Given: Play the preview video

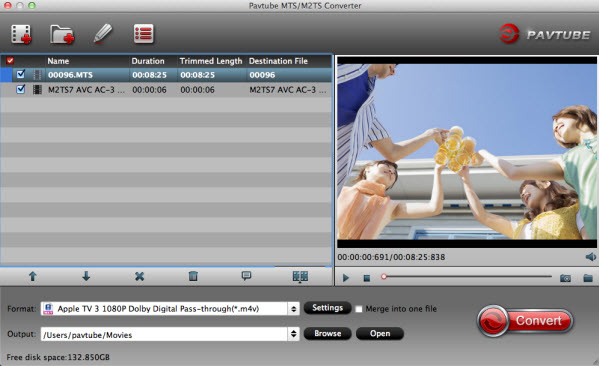Looking at the screenshot, I should [346, 278].
